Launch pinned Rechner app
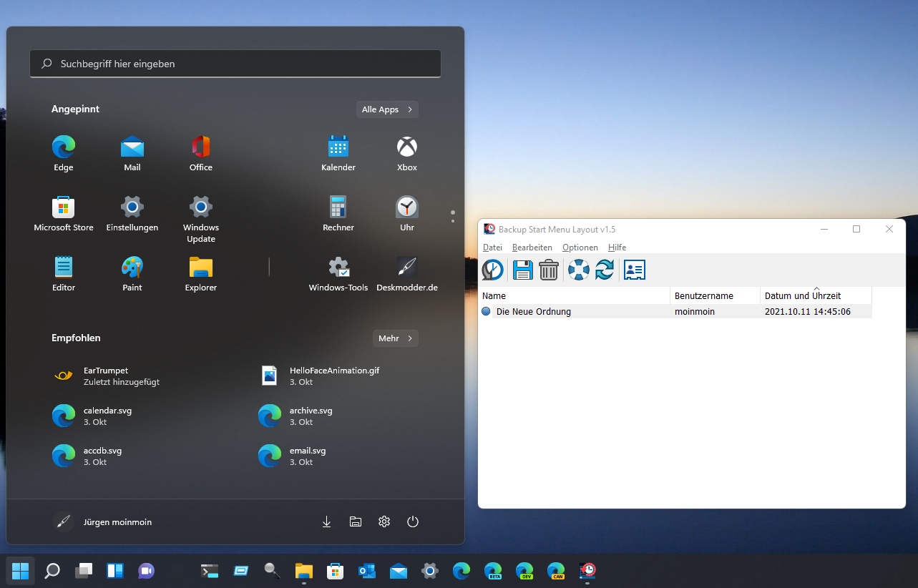 (338, 214)
